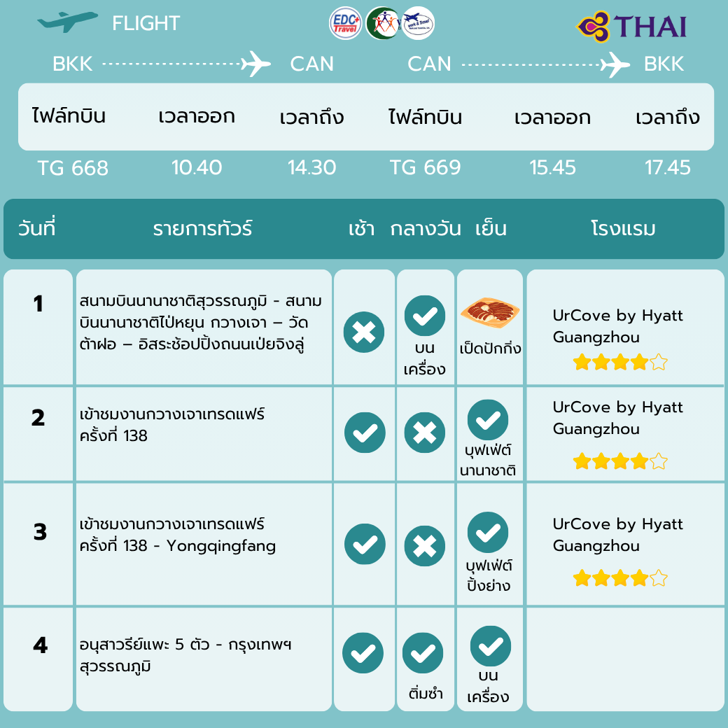
Task: Click the day 1 lunch check mark
Action: pos(425,316)
